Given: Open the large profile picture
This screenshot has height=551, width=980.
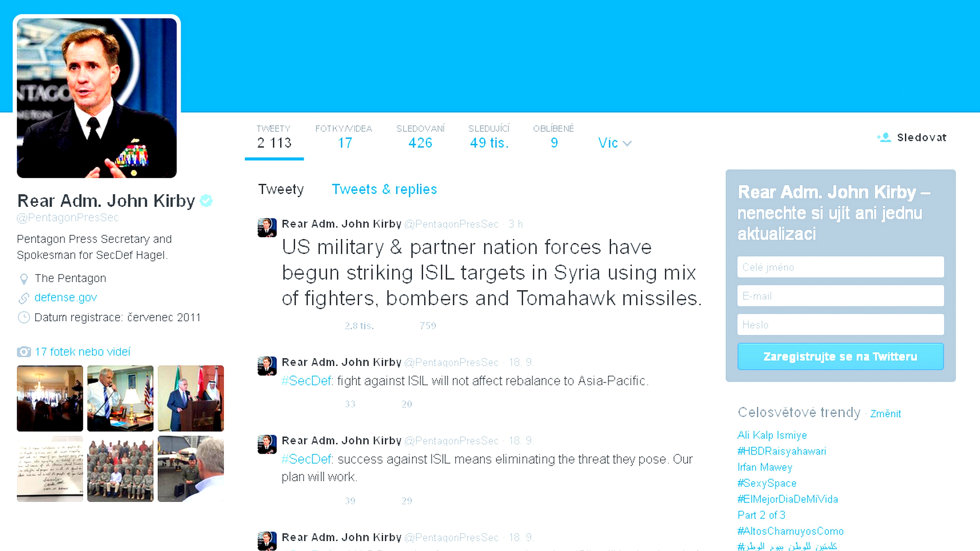Looking at the screenshot, I should pos(97,98).
